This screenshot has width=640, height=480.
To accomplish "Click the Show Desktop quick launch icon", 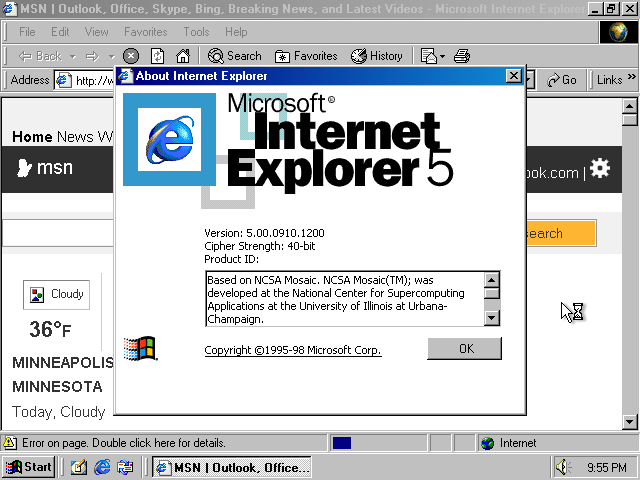I will 78,467.
